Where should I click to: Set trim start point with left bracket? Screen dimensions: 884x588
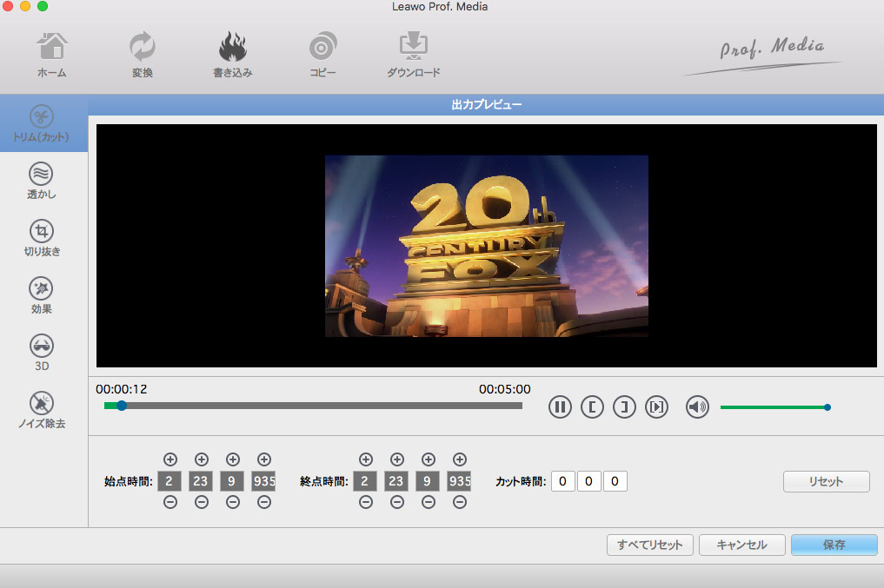(x=592, y=406)
